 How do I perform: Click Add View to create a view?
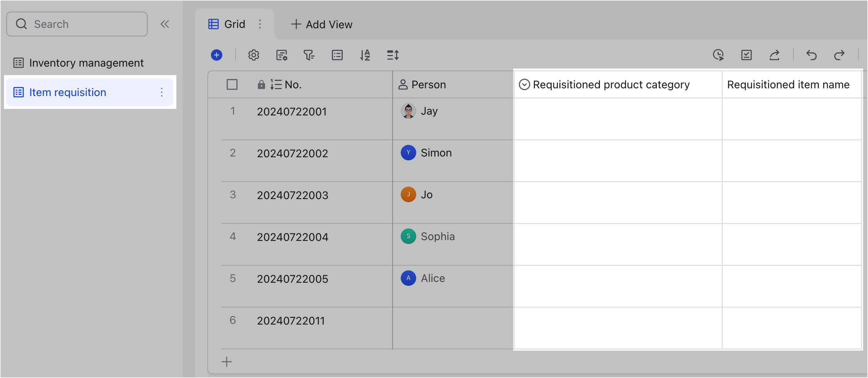[321, 24]
